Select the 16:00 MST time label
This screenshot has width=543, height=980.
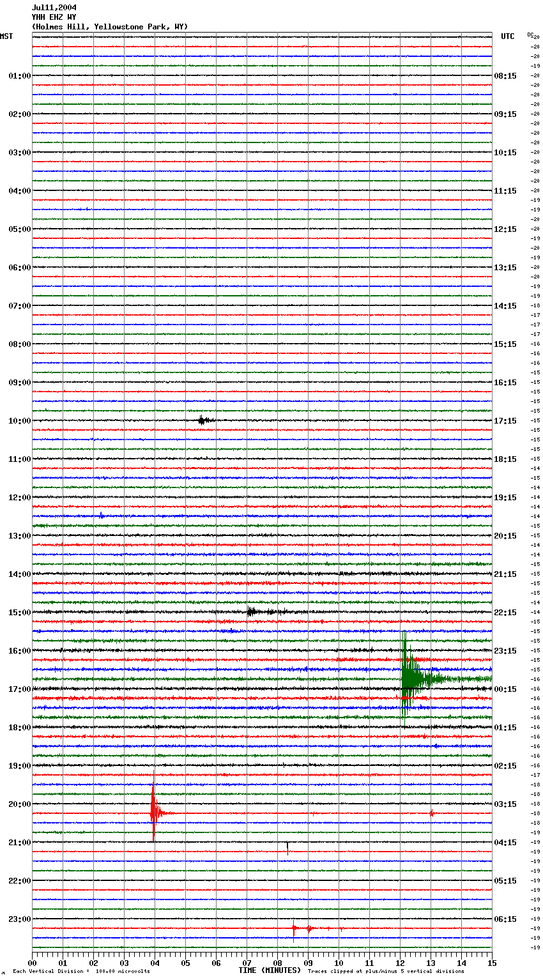tap(19, 651)
